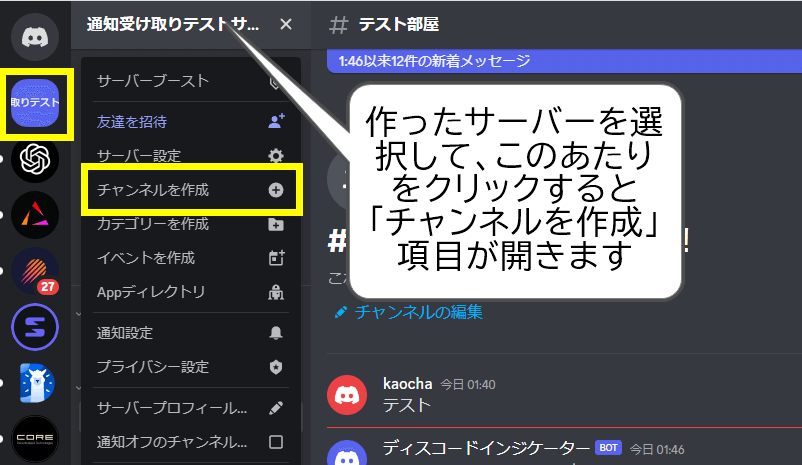
Task: Click the # テスト部屋 channel title
Action: (x=398, y=24)
